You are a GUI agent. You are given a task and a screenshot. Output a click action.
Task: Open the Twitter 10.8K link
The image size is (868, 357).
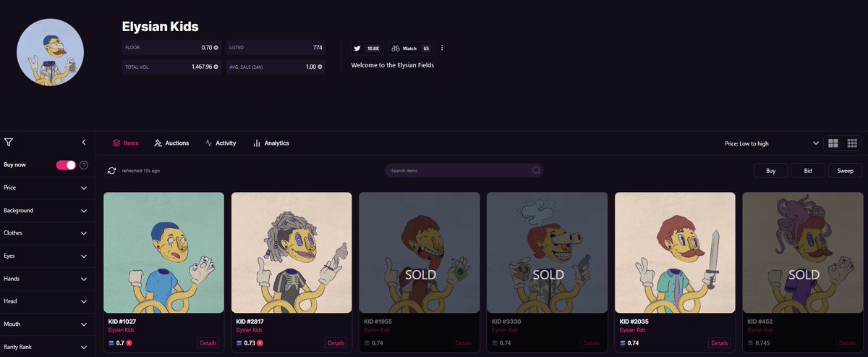coord(367,49)
